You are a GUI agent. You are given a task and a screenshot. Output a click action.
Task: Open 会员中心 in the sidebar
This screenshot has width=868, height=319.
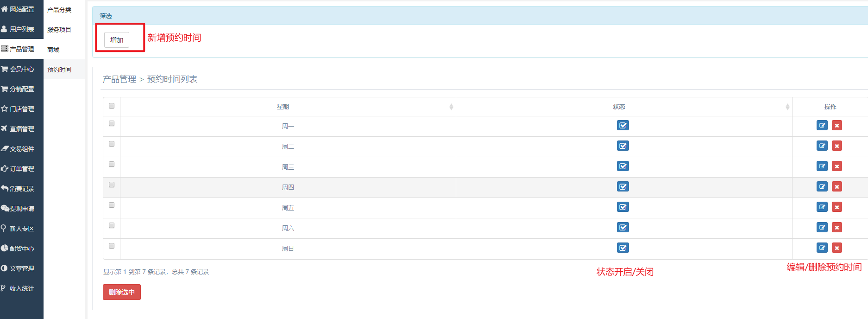(22, 69)
